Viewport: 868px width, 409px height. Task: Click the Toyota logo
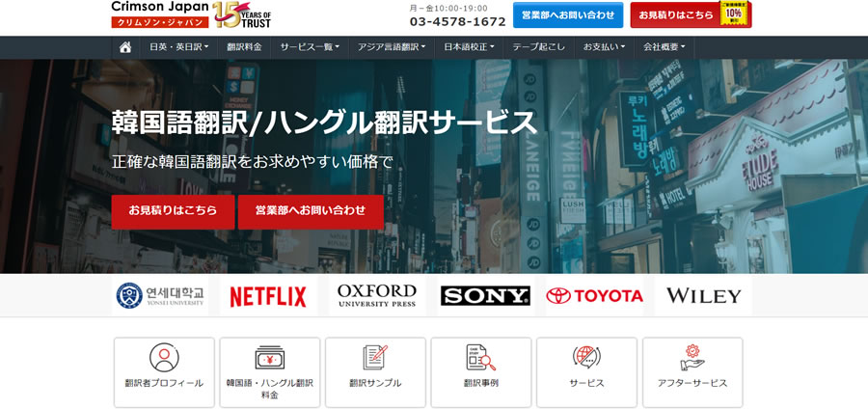click(x=594, y=295)
